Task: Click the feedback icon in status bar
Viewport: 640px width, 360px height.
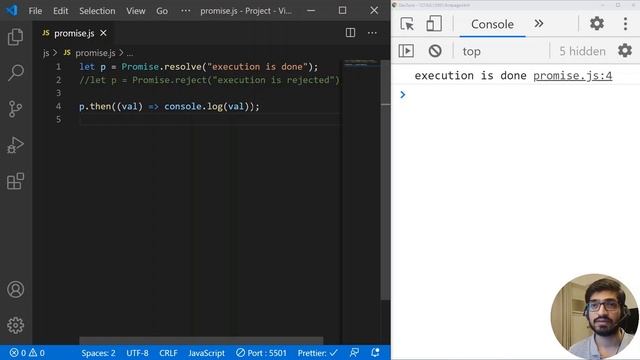Action: (x=354, y=353)
